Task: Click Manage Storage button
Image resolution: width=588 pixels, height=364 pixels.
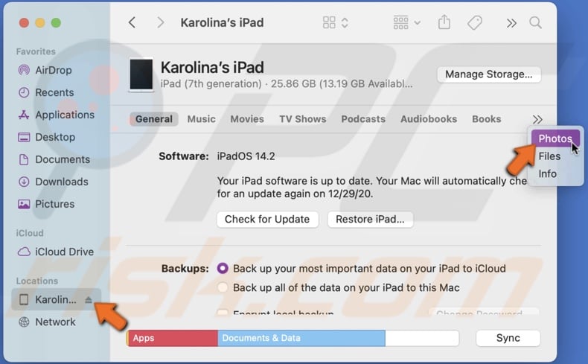Action: coord(488,74)
